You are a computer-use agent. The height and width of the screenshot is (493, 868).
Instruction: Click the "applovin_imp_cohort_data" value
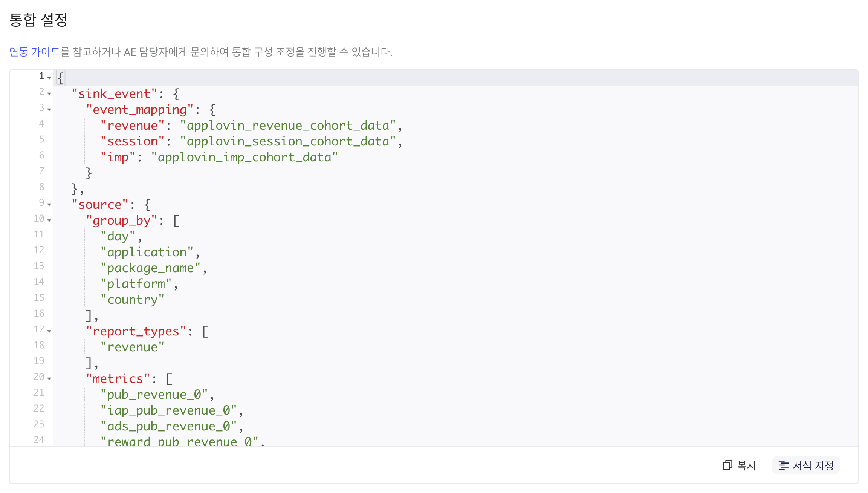[x=245, y=157]
